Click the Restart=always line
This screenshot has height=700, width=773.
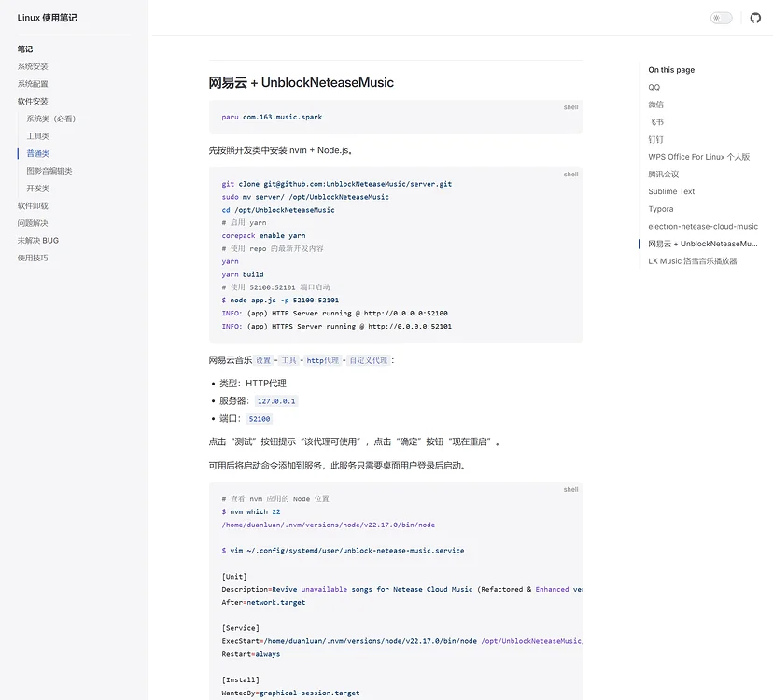[x=251, y=654]
